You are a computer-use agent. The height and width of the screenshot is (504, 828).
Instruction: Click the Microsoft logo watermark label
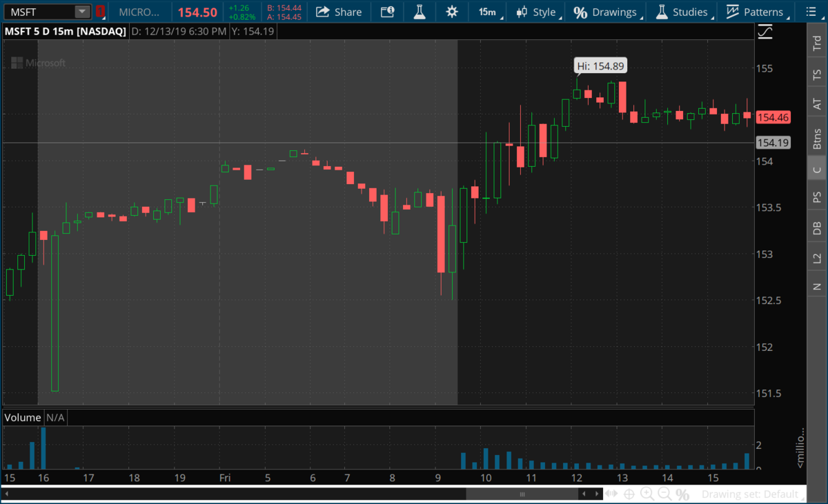click(x=39, y=63)
